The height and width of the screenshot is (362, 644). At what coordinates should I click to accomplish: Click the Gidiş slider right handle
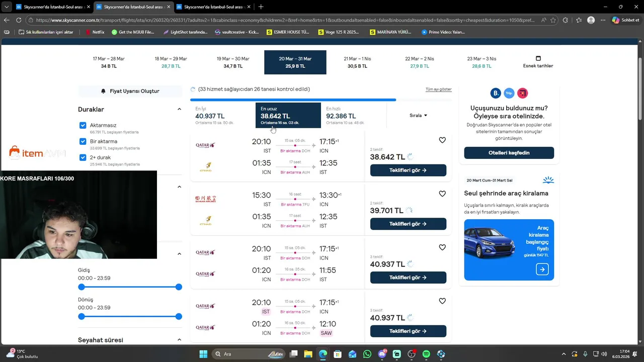point(179,287)
